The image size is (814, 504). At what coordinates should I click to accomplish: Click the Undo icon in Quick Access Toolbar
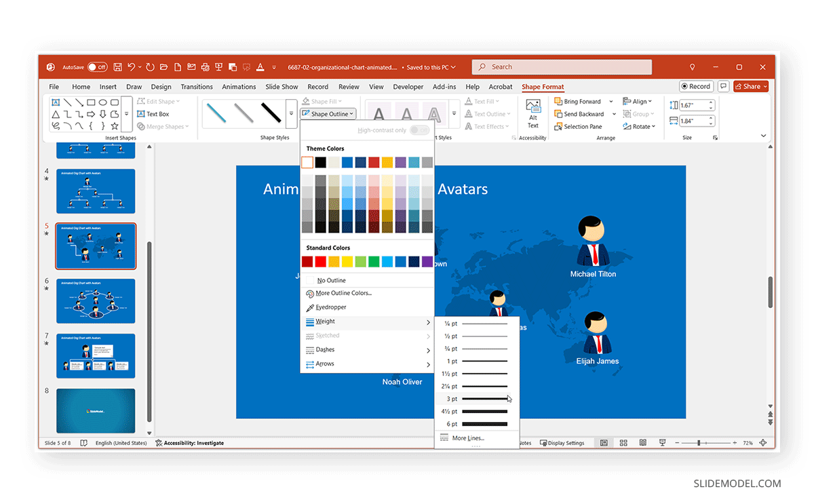pyautogui.click(x=132, y=67)
